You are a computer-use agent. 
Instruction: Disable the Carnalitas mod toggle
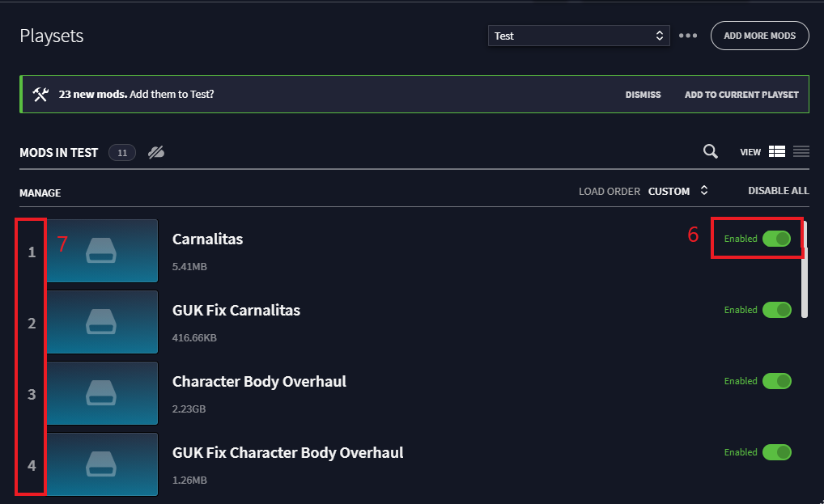click(777, 239)
